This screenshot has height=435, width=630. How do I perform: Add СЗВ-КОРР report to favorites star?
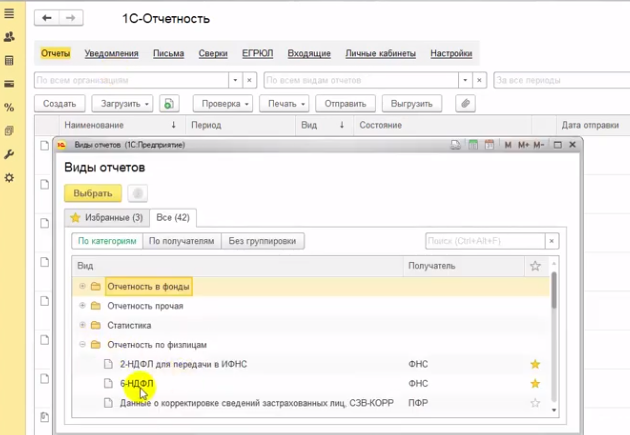tap(535, 403)
